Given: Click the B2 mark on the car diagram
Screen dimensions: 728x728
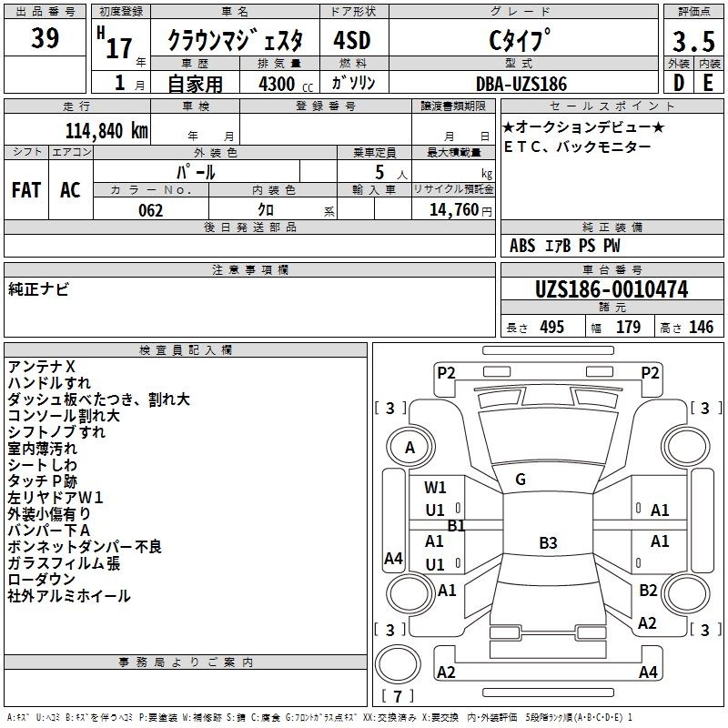Looking at the screenshot, I should click(648, 591).
